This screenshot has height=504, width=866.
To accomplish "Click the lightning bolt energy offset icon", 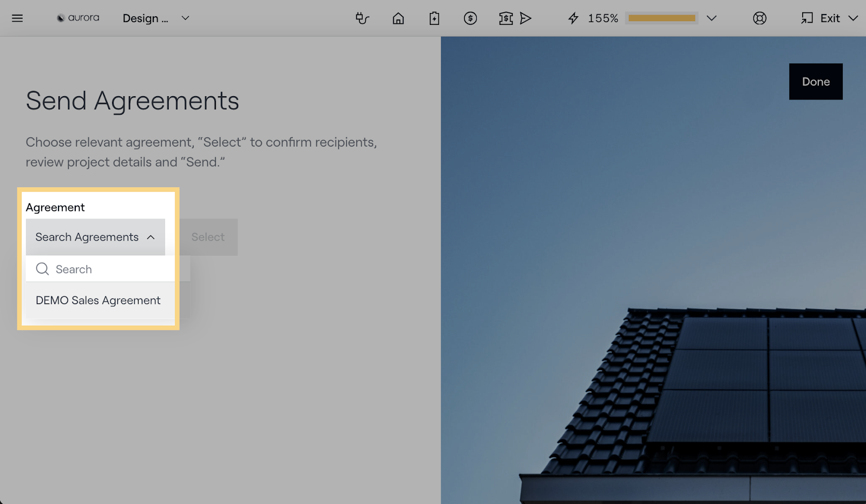I will click(x=573, y=18).
